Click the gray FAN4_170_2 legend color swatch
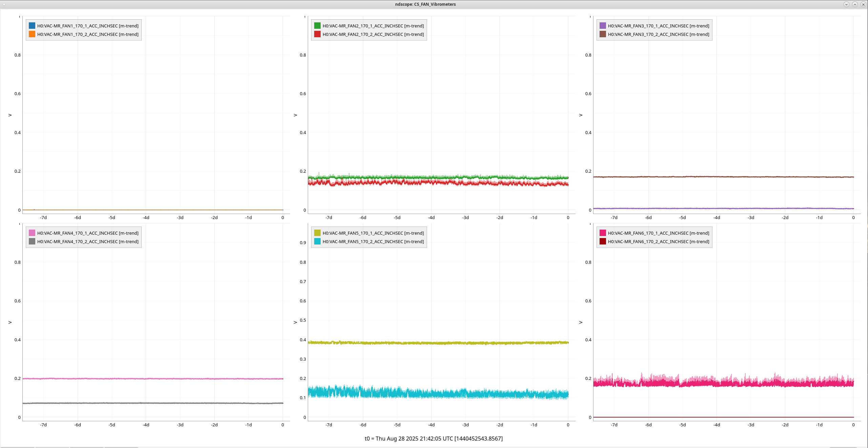This screenshot has width=868, height=448. (32, 241)
